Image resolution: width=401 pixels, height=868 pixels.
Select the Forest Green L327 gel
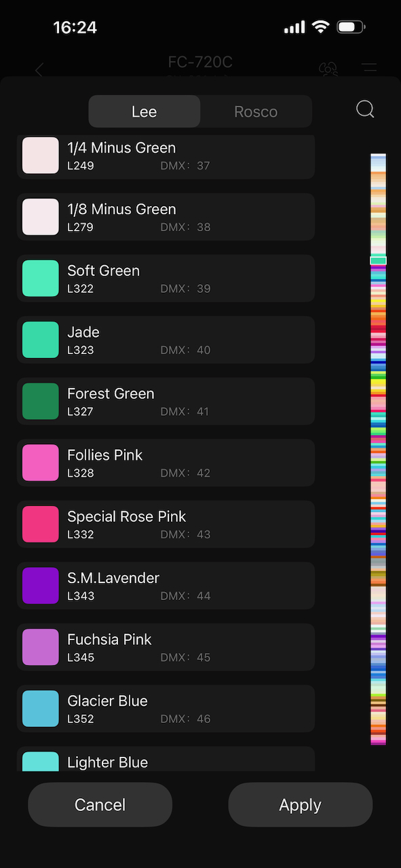click(x=166, y=401)
